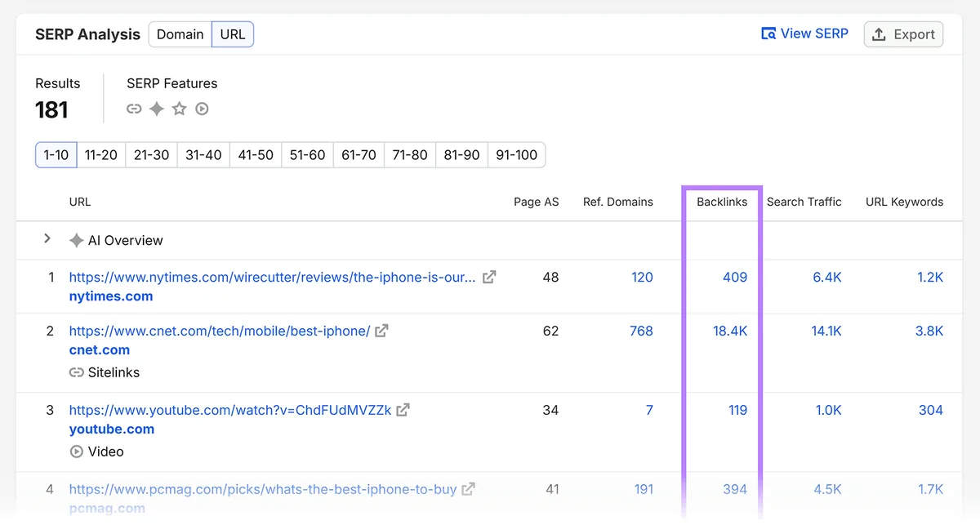
Task: Open nytimes wirecutter URL external link icon
Action: [x=489, y=277]
